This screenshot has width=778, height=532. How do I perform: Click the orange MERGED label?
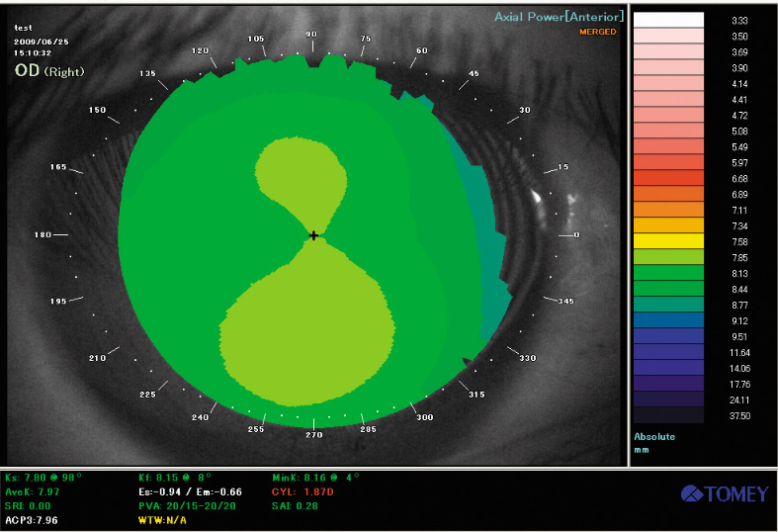tap(599, 32)
